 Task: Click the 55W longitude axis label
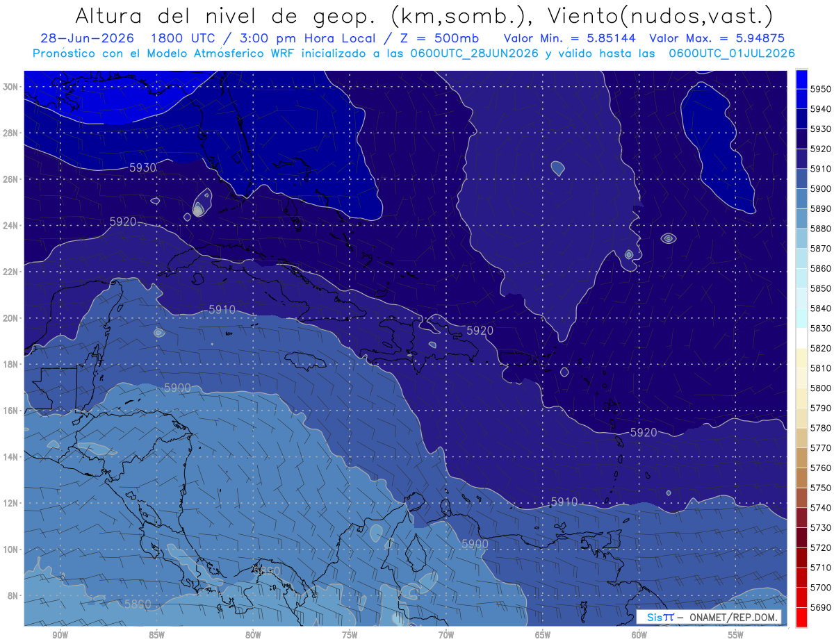pos(736,635)
